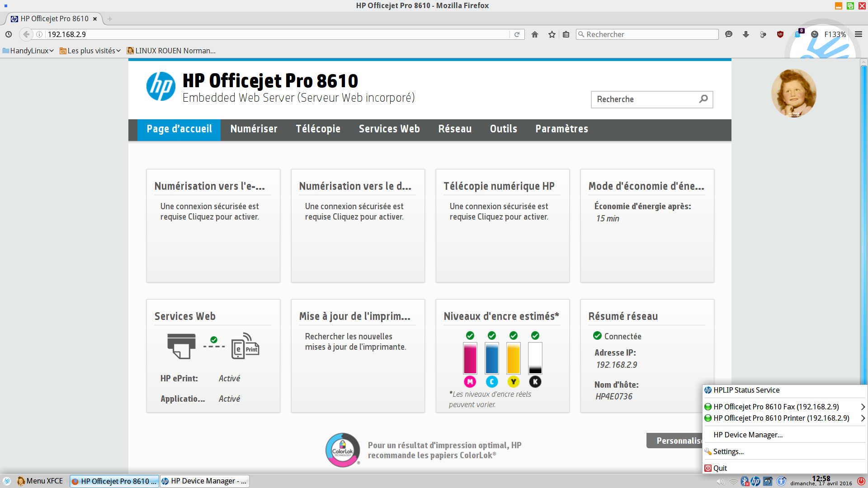Image resolution: width=868 pixels, height=488 pixels.
Task: Click the ColorLok logo
Action: [x=343, y=450]
